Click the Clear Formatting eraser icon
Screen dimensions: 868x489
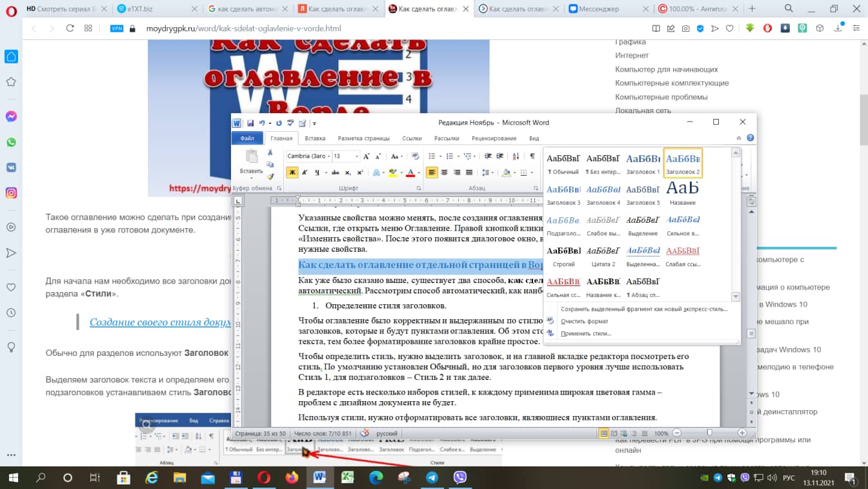coord(415,156)
